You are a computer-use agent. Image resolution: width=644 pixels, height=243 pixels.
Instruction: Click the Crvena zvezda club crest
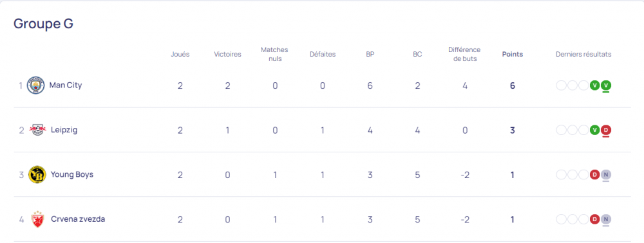[x=37, y=219]
